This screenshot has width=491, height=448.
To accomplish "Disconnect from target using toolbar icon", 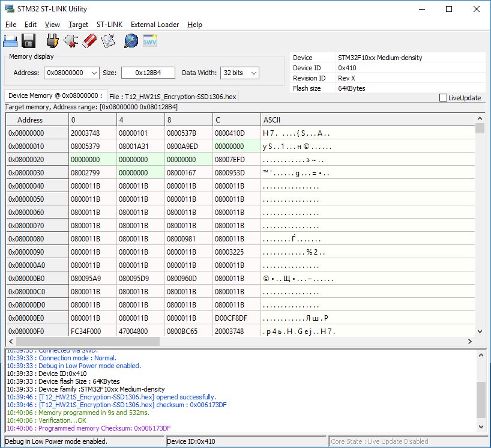I will pos(71,41).
